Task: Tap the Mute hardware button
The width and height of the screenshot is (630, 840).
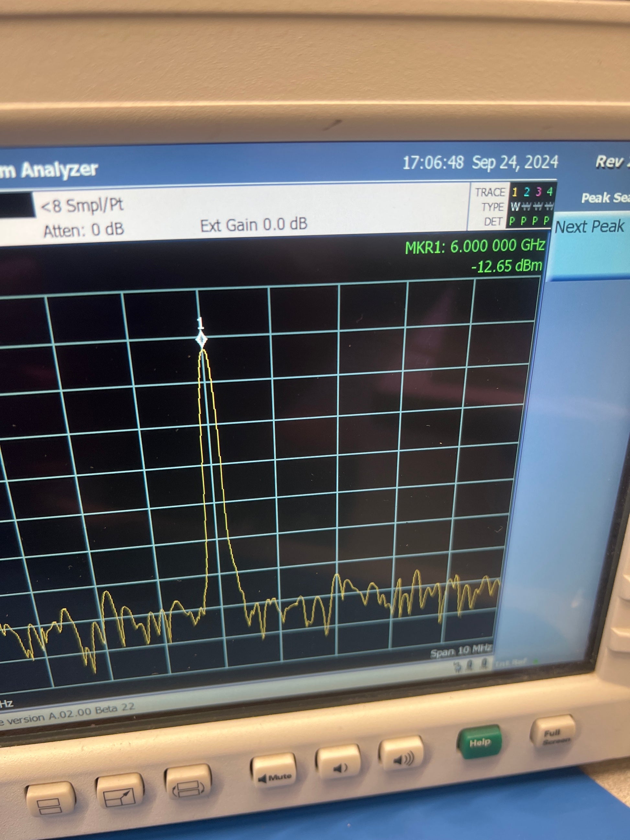Action: tap(274, 776)
